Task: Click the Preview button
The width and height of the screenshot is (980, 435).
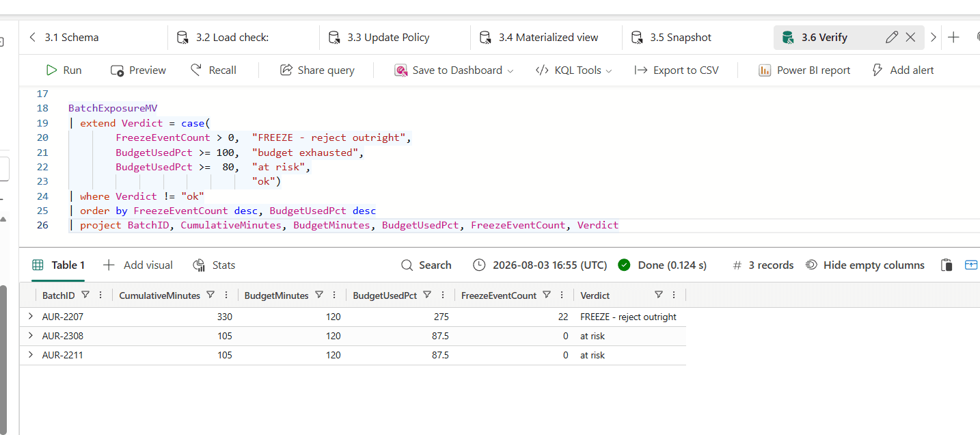Action: 138,70
